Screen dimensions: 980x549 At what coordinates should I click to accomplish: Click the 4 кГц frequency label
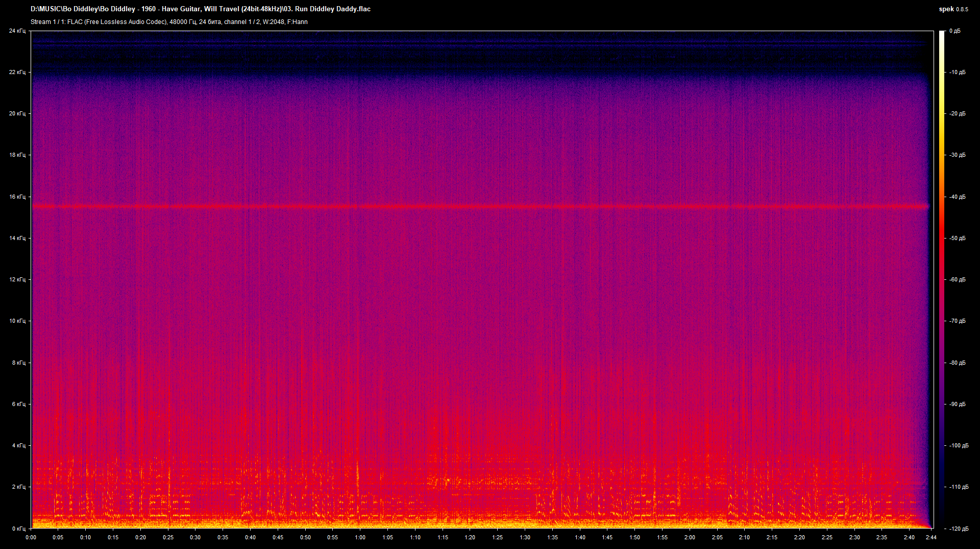[x=18, y=446]
